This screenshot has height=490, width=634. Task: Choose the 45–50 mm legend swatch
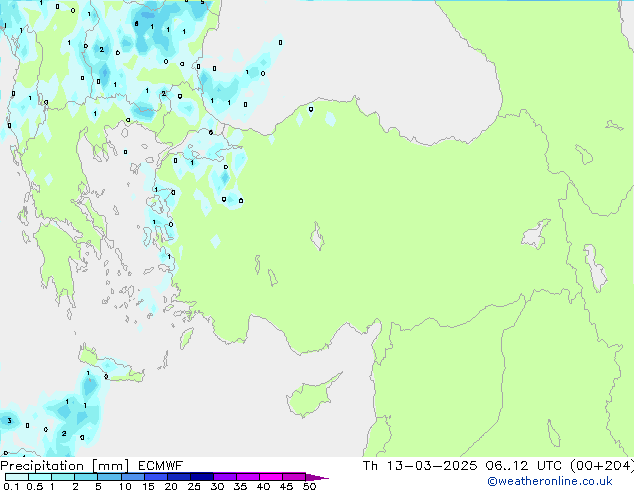coord(294,477)
